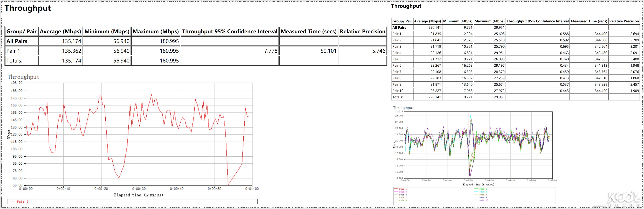
Task: Click the 196.70 label on left chart y-axis
Action: (x=17, y=83)
